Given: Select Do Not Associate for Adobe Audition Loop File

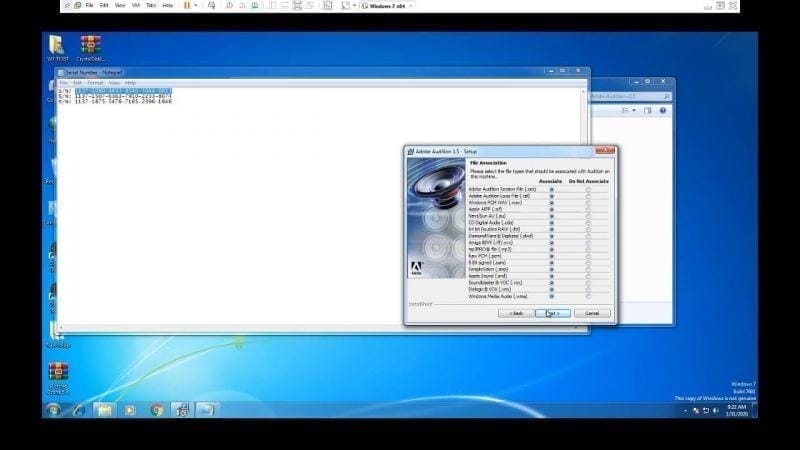Looking at the screenshot, I should [x=588, y=196].
